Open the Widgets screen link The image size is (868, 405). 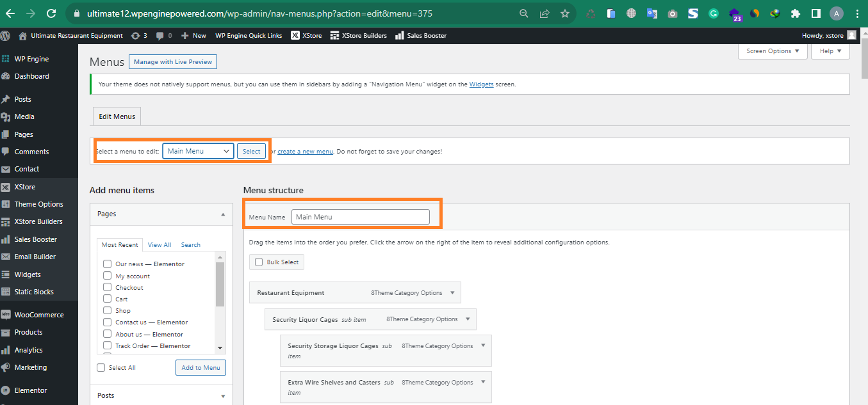tap(481, 84)
